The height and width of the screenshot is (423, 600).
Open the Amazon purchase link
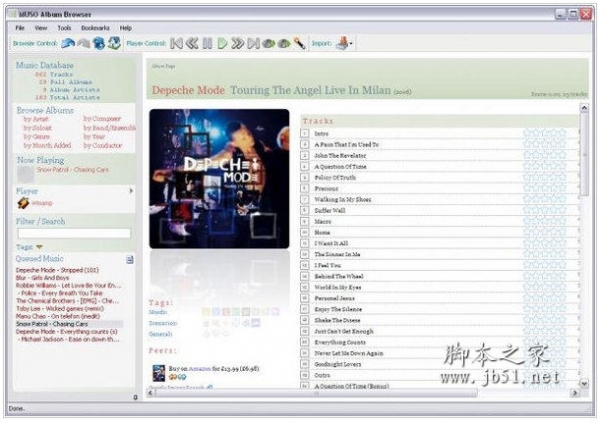(200, 369)
